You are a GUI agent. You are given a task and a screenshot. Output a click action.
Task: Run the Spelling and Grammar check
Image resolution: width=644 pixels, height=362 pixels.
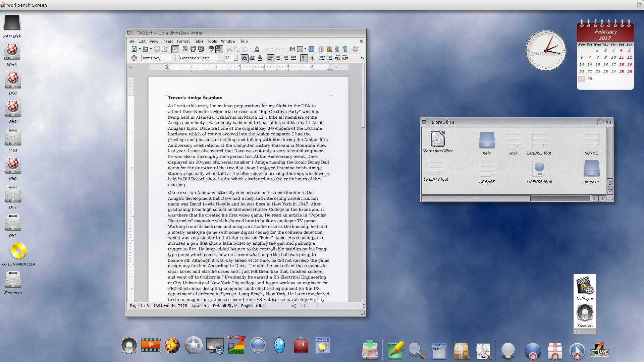pyautogui.click(x=211, y=49)
